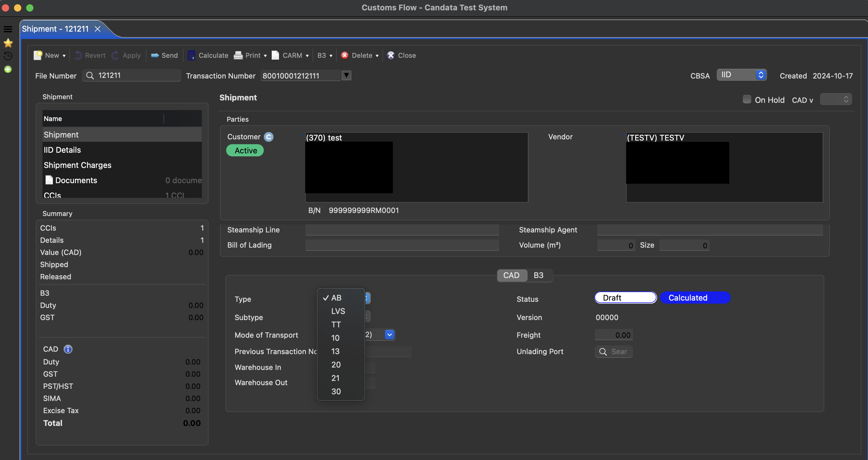Open the B3 toolbar menu

pyautogui.click(x=325, y=55)
